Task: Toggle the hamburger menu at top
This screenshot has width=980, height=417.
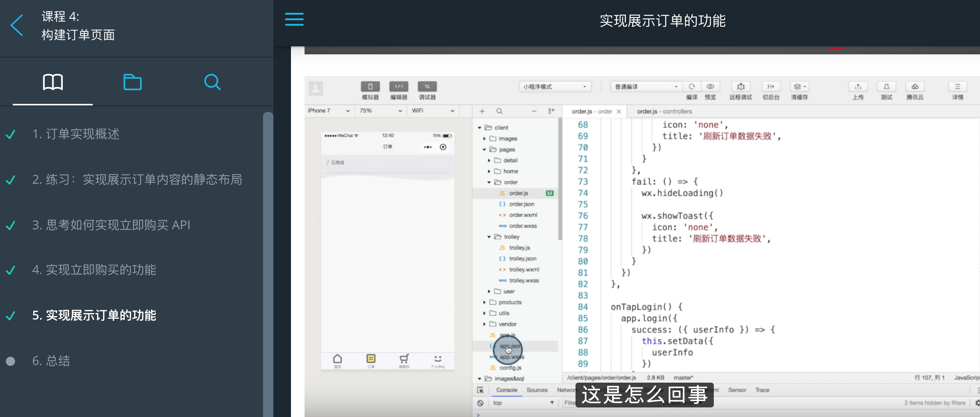Action: pos(294,19)
